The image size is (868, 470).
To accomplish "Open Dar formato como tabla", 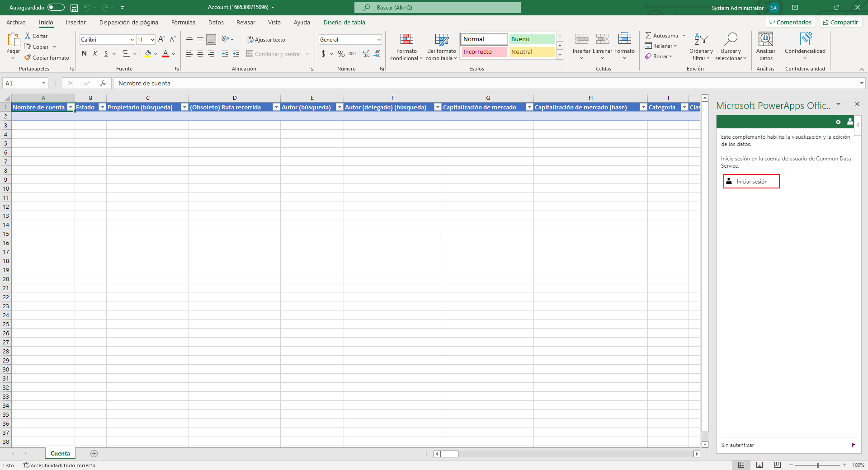I will click(x=441, y=47).
